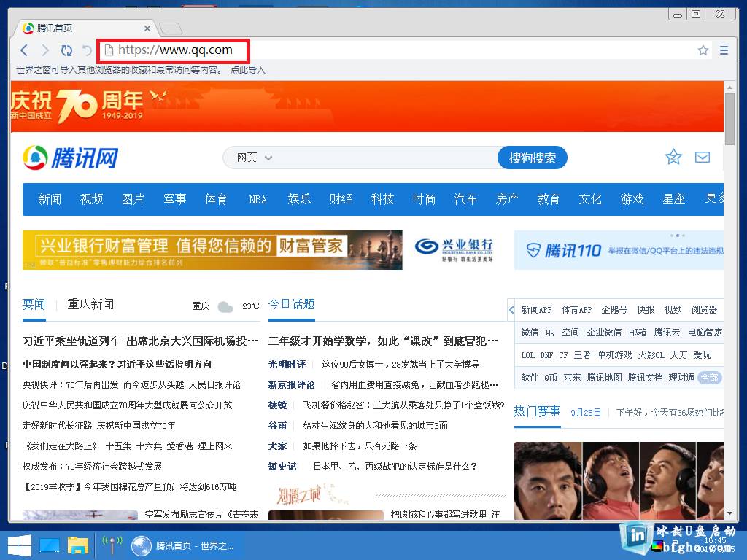Open the NBA navigation item
Screen dimensions: 747x560
(x=258, y=200)
